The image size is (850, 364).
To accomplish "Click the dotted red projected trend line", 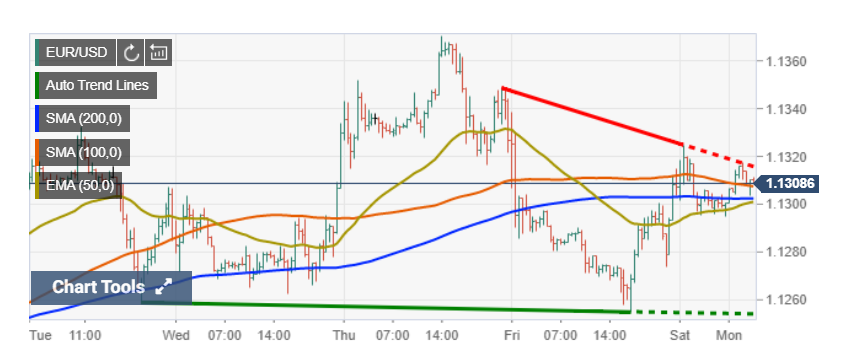I will pos(719,156).
